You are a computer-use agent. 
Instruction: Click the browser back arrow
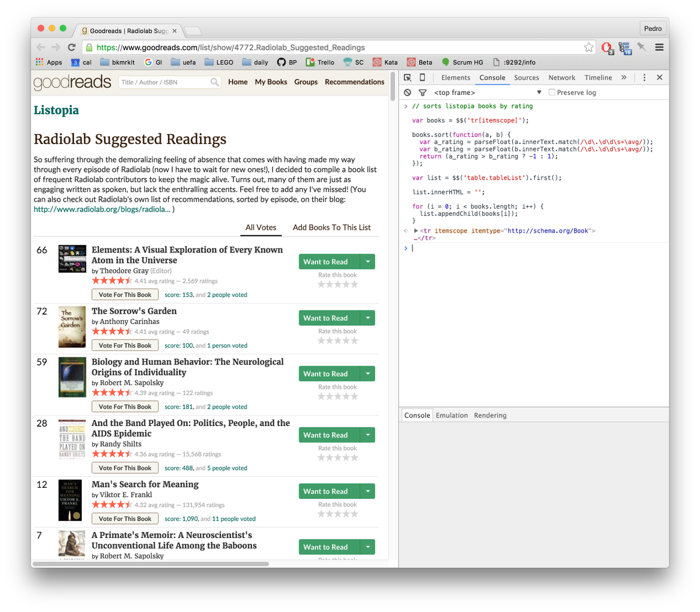[40, 47]
